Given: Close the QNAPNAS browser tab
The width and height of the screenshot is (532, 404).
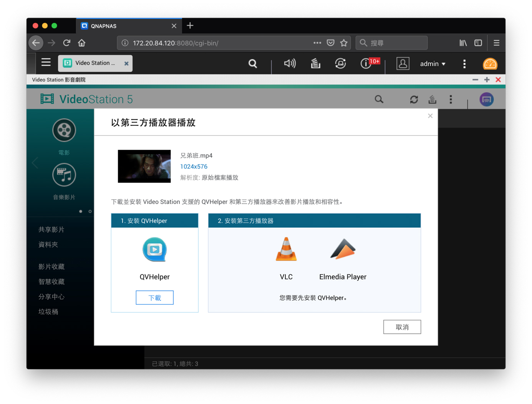Looking at the screenshot, I should point(174,26).
